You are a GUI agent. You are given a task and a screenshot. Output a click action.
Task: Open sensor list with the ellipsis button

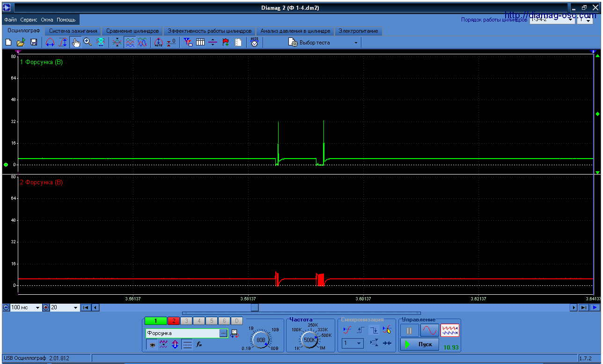(223, 333)
